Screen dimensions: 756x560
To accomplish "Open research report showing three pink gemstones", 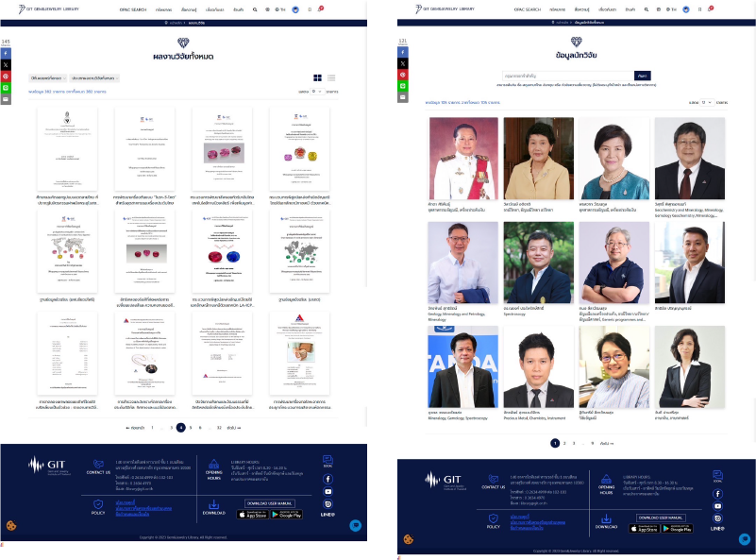I will (x=222, y=149).
